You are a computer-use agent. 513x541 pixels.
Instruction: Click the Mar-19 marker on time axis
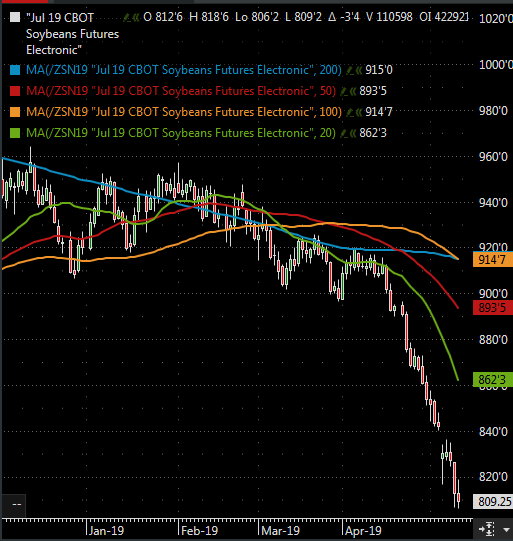(x=280, y=531)
